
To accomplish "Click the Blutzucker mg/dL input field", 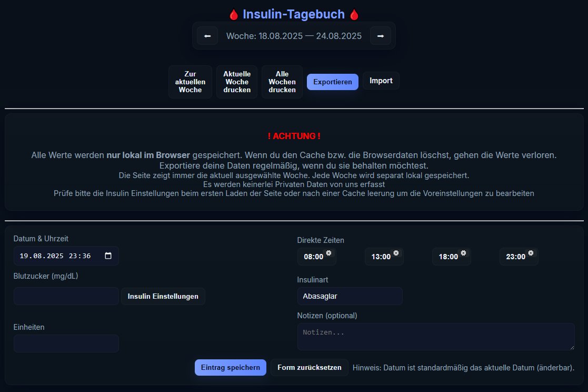I will click(66, 296).
